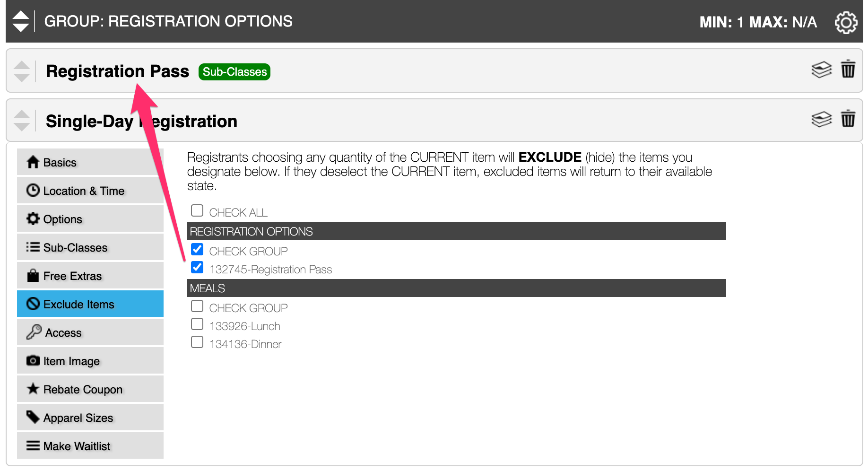
Task: Delete the Single-Day Registration item
Action: click(x=848, y=118)
